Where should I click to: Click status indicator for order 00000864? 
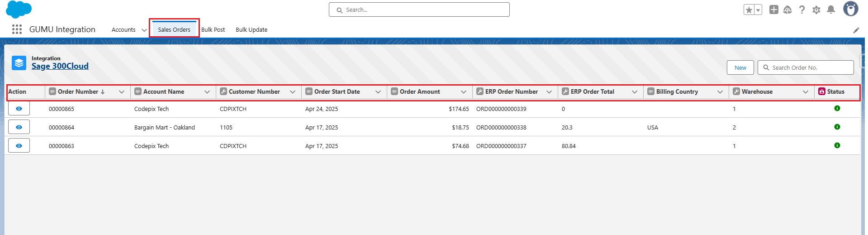[x=837, y=127]
